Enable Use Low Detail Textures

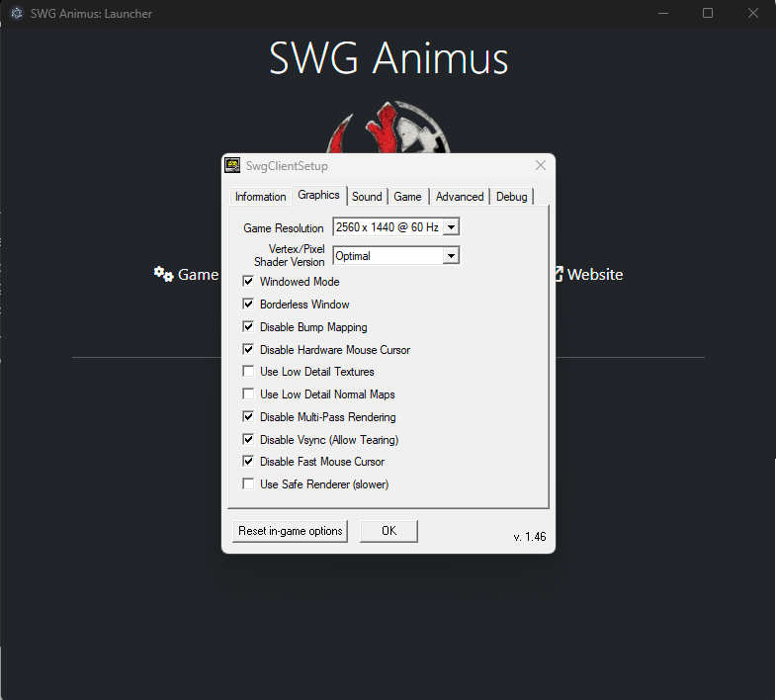[248, 372]
